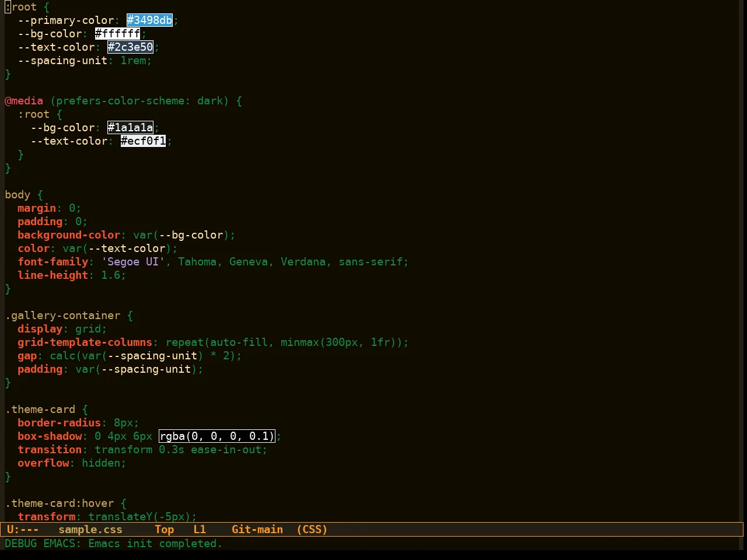The height and width of the screenshot is (560, 747).
Task: Click the Git-main indicator in mode line
Action: (257, 530)
